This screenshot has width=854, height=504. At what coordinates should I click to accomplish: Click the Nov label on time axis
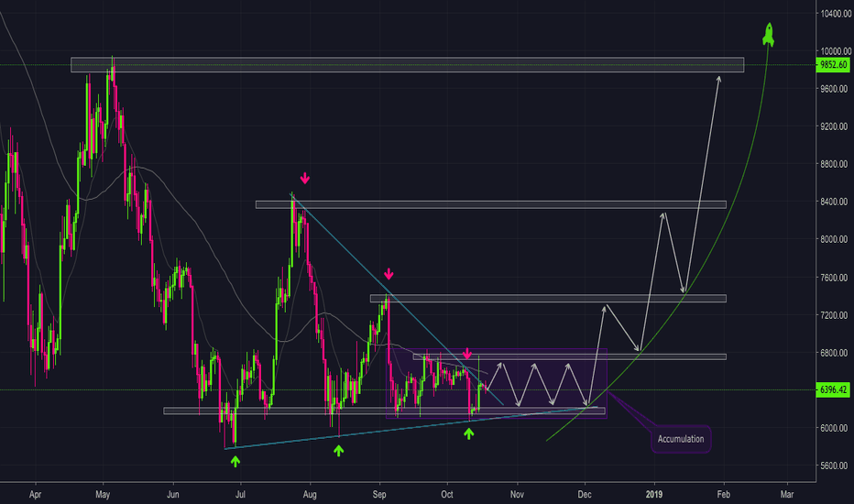[517, 494]
